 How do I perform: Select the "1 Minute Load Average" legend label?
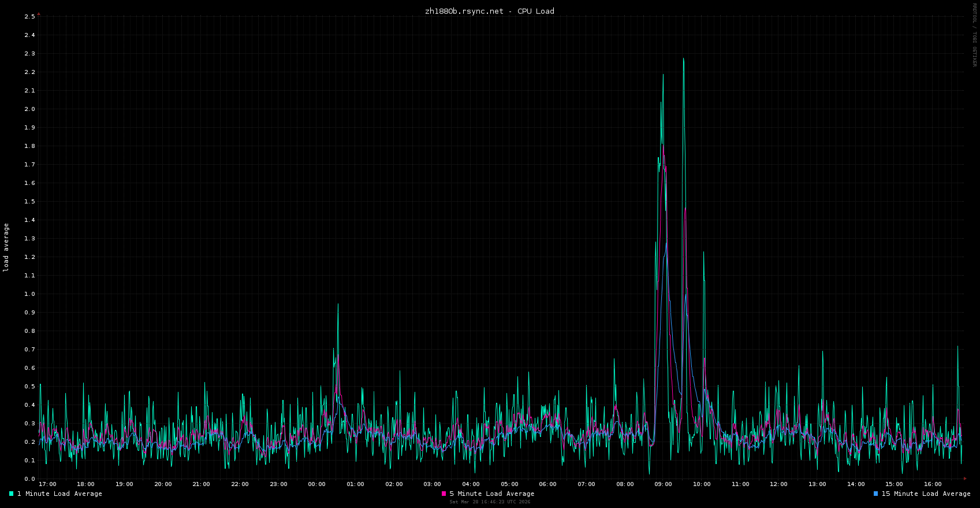coord(59,494)
